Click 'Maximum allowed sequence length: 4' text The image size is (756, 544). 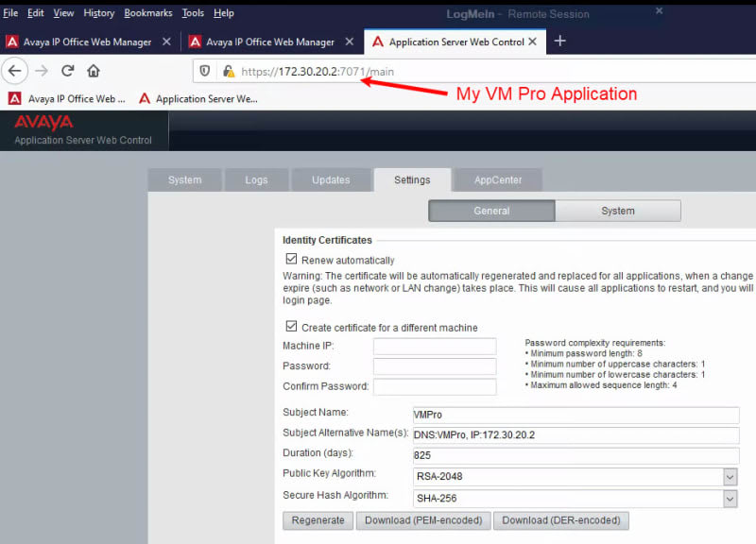click(x=604, y=385)
